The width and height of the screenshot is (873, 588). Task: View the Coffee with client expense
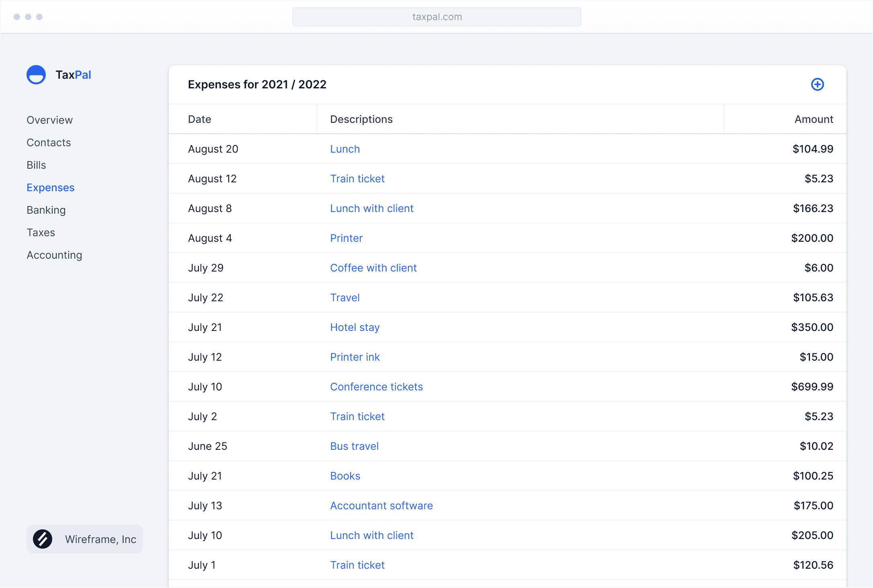pos(373,267)
